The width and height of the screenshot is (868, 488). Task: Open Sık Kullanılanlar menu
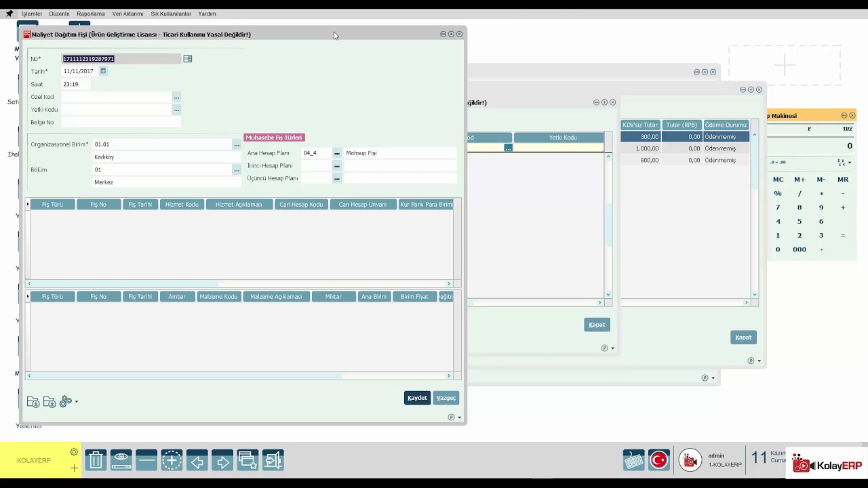tap(171, 14)
